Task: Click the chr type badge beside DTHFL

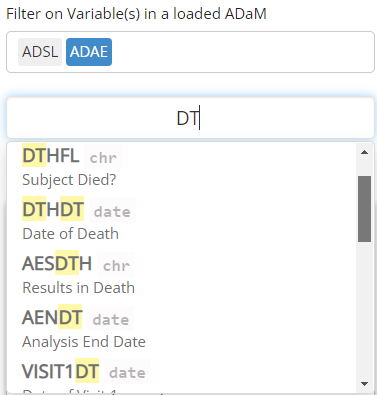Action: (x=103, y=157)
